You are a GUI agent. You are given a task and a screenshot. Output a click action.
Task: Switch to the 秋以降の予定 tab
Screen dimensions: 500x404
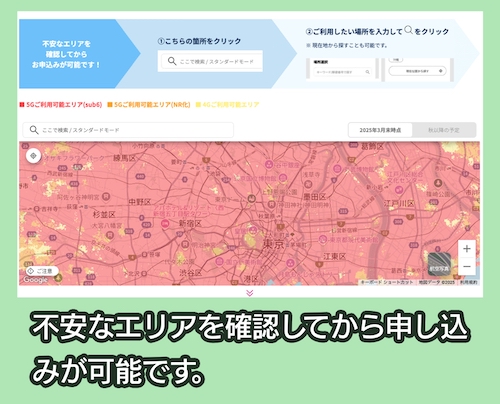(x=444, y=130)
